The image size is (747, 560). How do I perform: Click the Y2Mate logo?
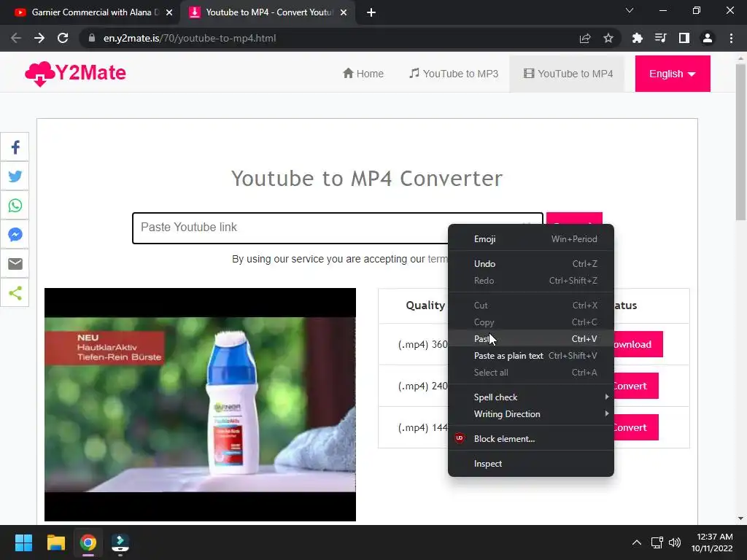click(x=75, y=74)
